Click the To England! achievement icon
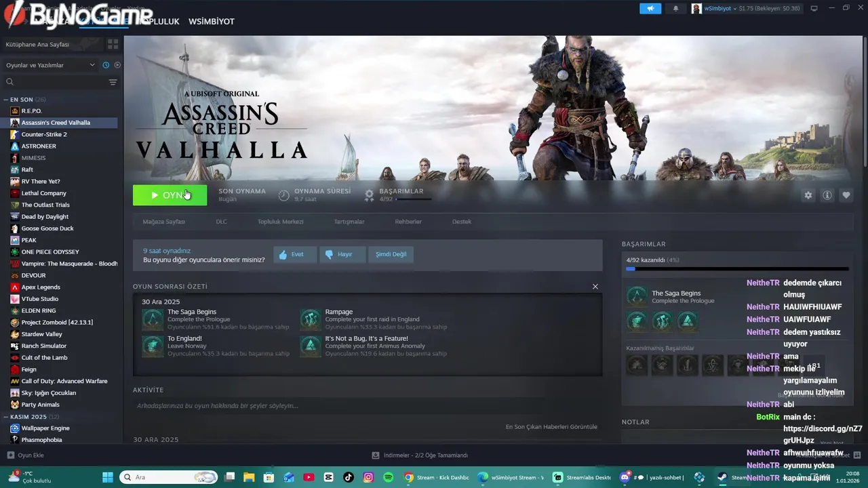This screenshot has width=868, height=488. click(153, 346)
